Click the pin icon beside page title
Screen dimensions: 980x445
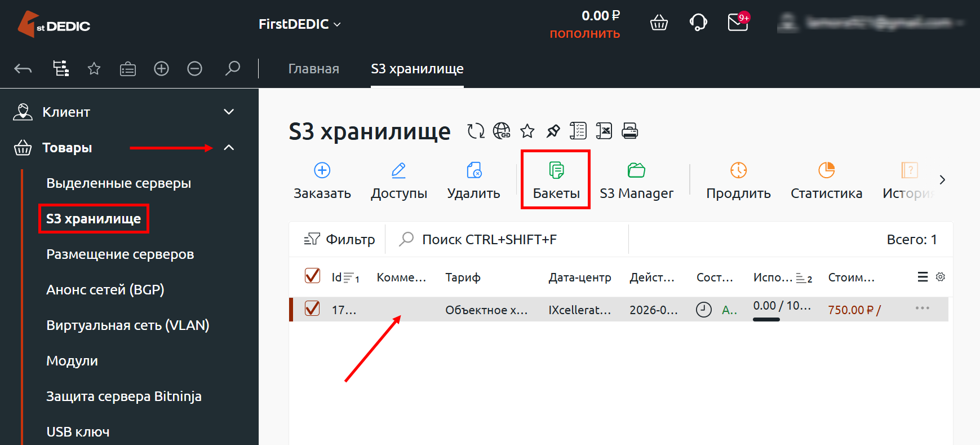[x=553, y=131]
